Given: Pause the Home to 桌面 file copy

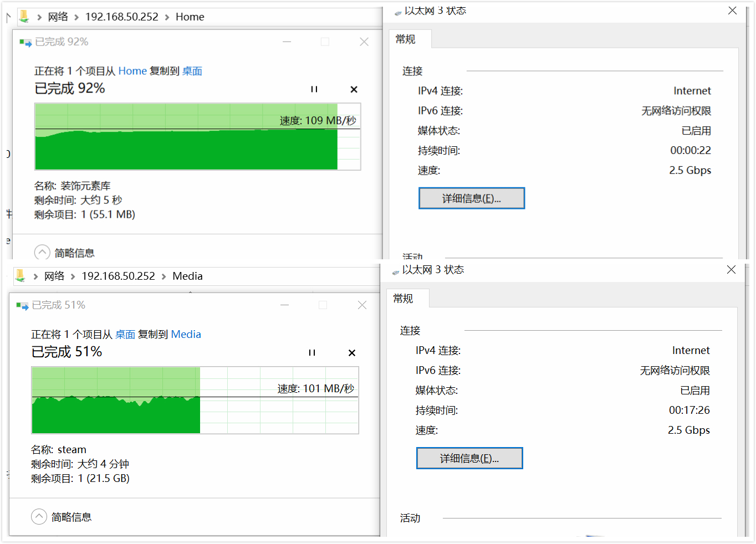Looking at the screenshot, I should click(x=314, y=89).
